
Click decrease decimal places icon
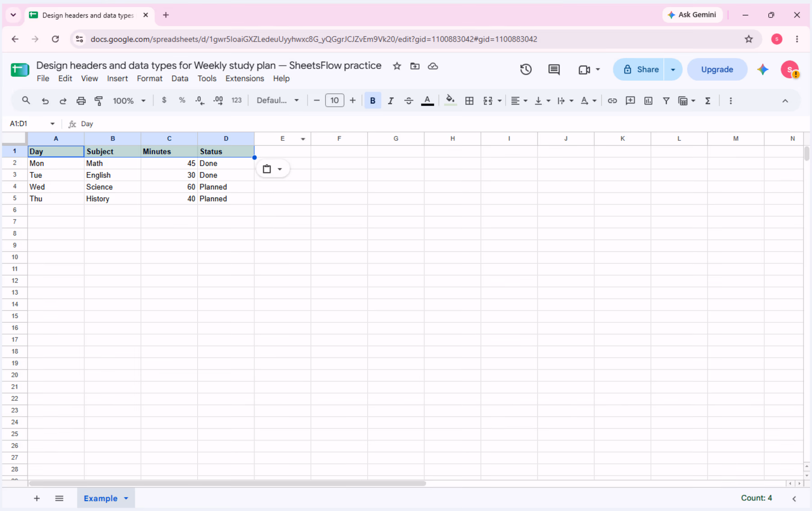coord(200,101)
